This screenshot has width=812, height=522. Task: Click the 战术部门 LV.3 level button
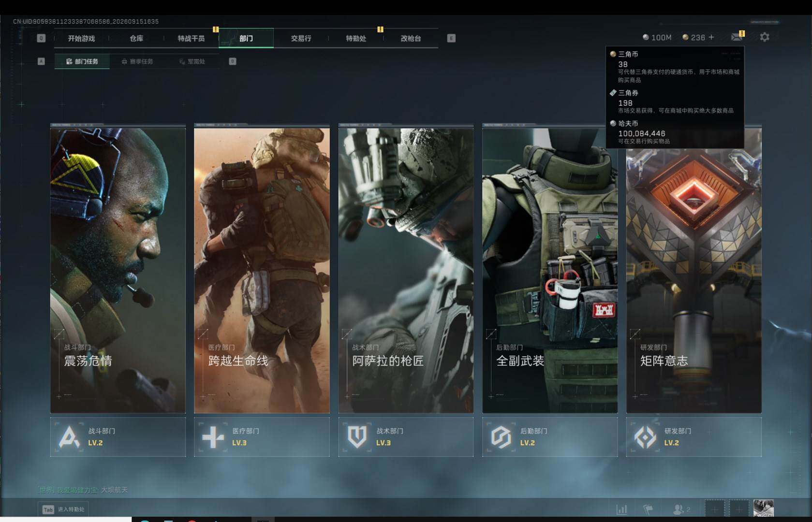[406, 437]
